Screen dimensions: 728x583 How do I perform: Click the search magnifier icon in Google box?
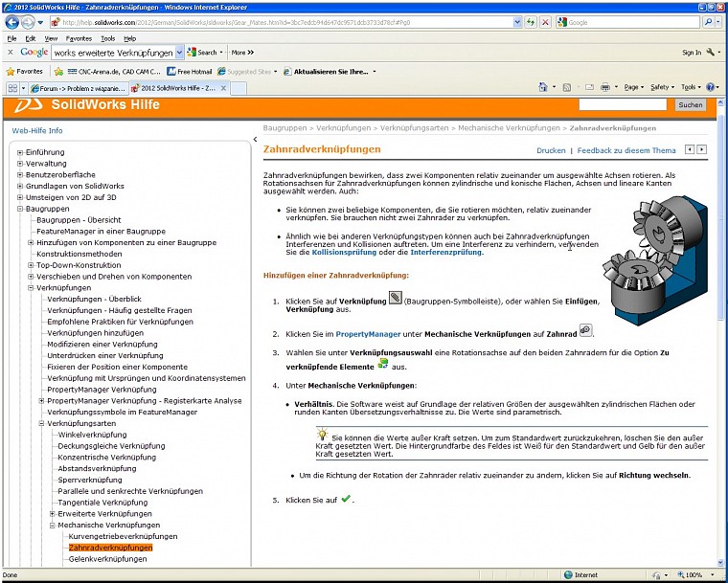[708, 22]
